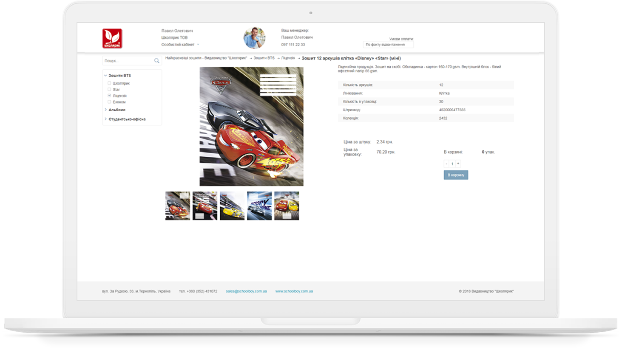Click the quantity value field
Viewport: 622px width, 364px height.
point(452,164)
